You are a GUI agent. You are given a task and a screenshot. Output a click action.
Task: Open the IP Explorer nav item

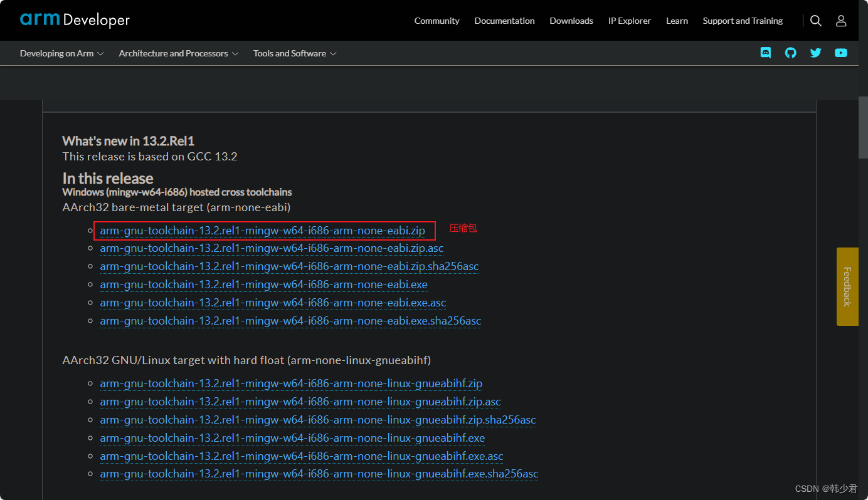(x=629, y=21)
